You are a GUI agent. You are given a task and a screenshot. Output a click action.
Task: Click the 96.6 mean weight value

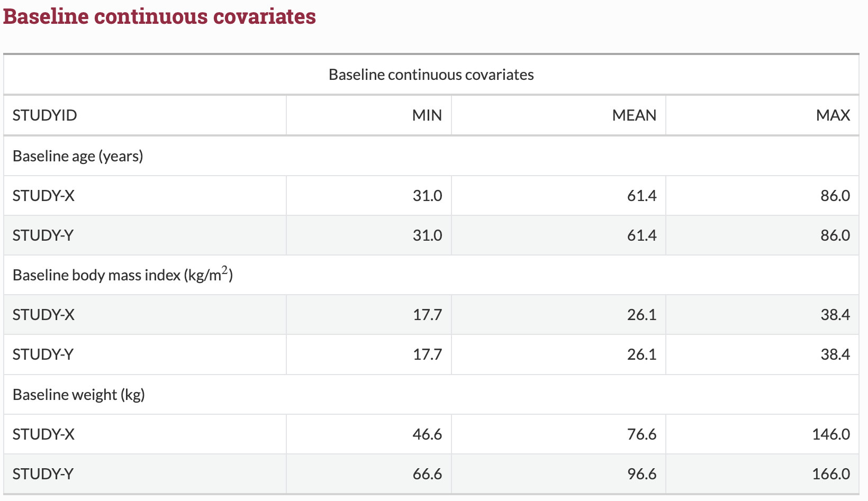pos(641,474)
